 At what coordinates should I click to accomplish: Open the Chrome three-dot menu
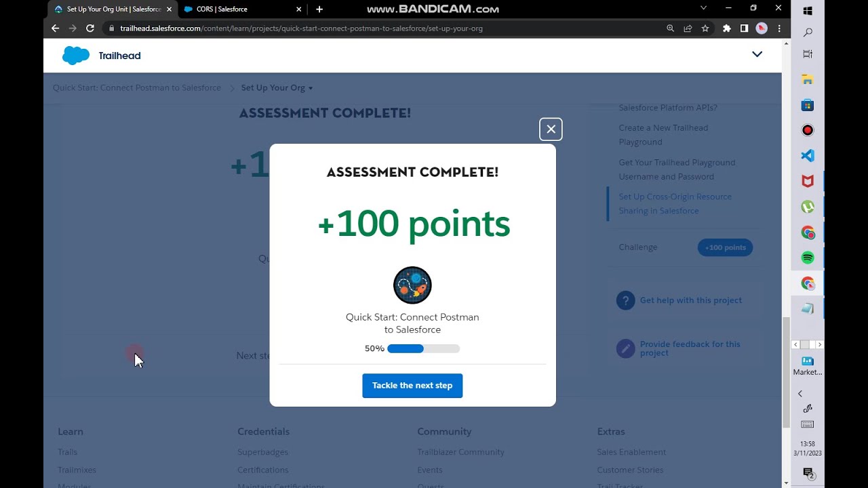(779, 28)
